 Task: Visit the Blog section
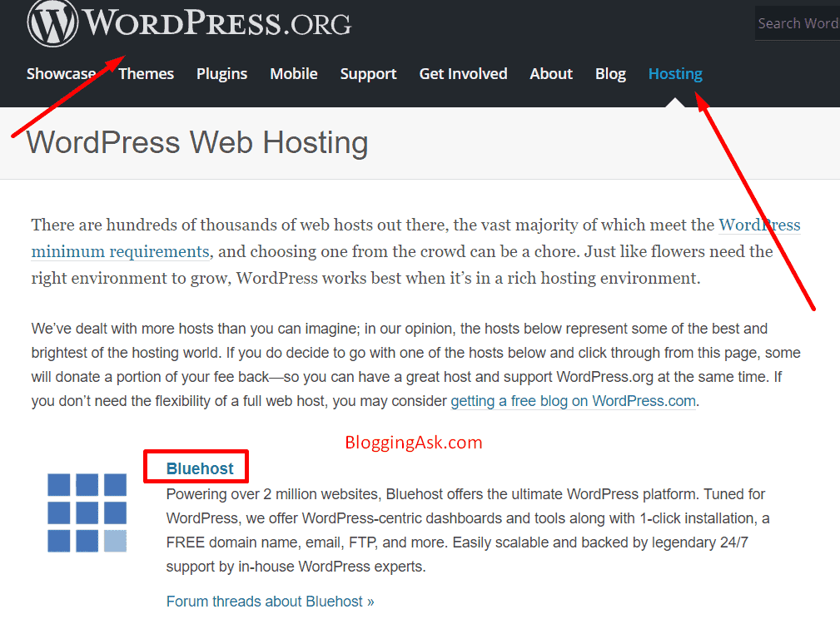pyautogui.click(x=610, y=73)
